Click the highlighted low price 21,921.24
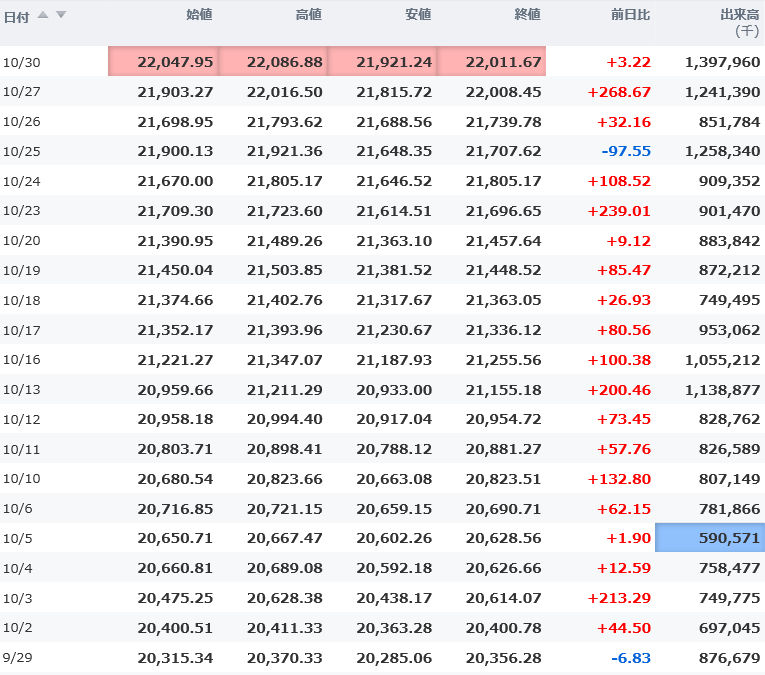This screenshot has width=765, height=675. pyautogui.click(x=394, y=62)
